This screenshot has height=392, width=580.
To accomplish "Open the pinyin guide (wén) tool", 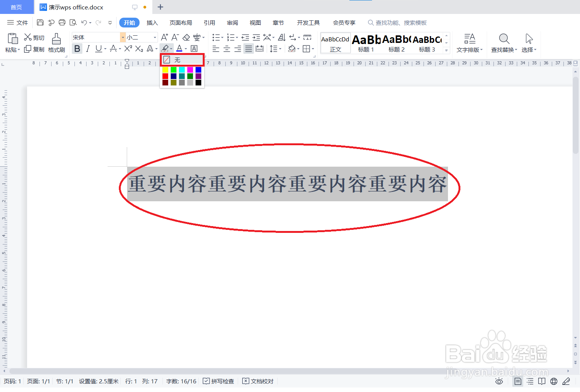I will (x=197, y=37).
